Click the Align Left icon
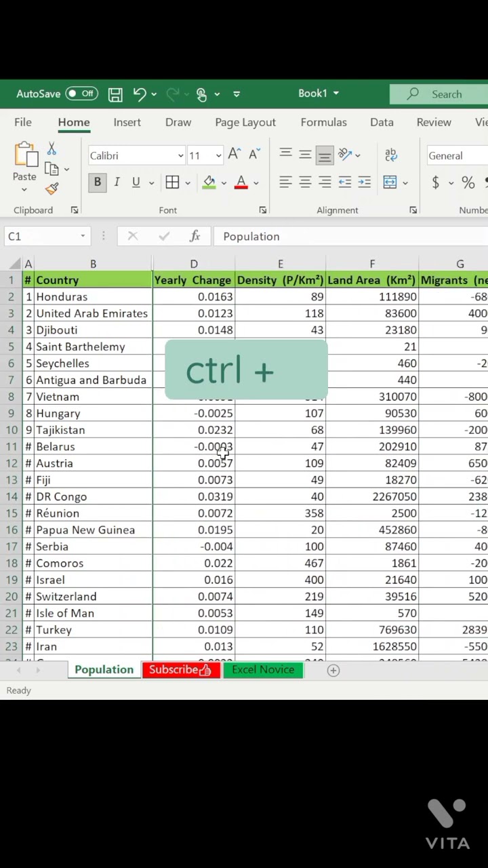Image resolution: width=488 pixels, height=868 pixels. click(285, 182)
